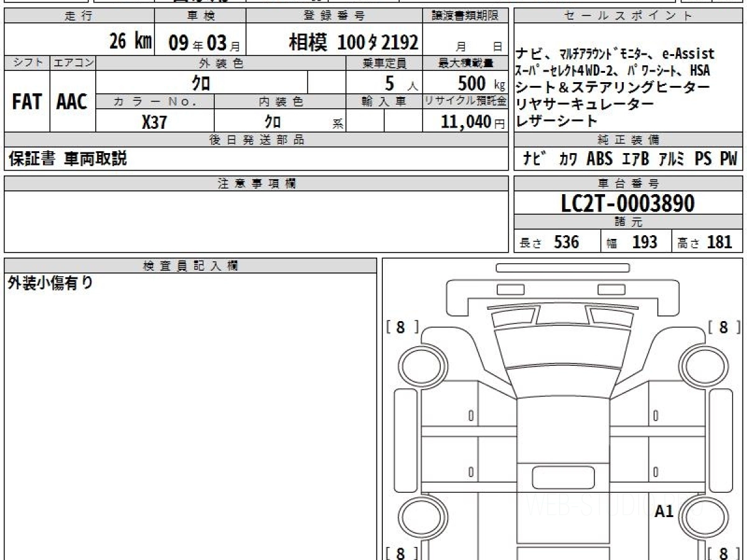
Task: Click the "登録番号" header
Action: point(334,16)
